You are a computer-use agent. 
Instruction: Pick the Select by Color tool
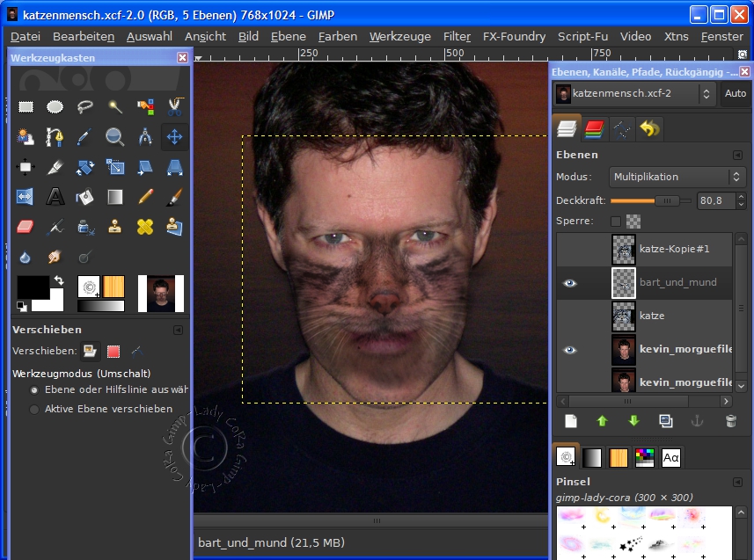pos(145,106)
